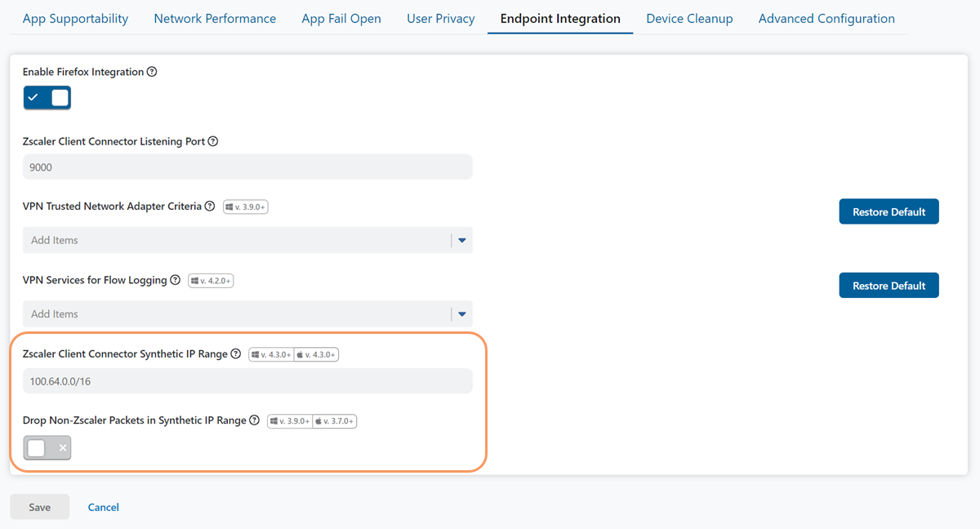Expand VPN Services for Flow Logging dropdown
The height and width of the screenshot is (529, 980).
point(461,313)
